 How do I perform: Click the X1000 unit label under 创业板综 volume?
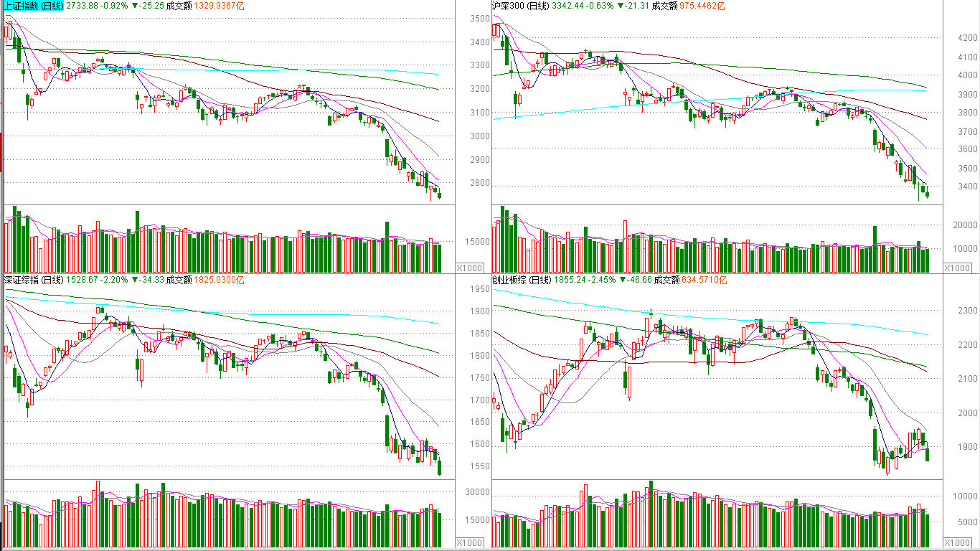point(957,542)
